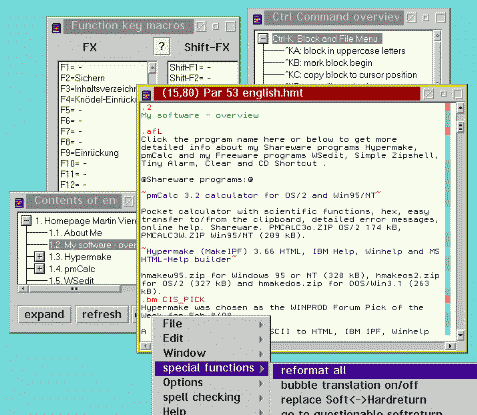477x415 pixels.
Task: Select Window in the popup menu
Action: coord(211,353)
